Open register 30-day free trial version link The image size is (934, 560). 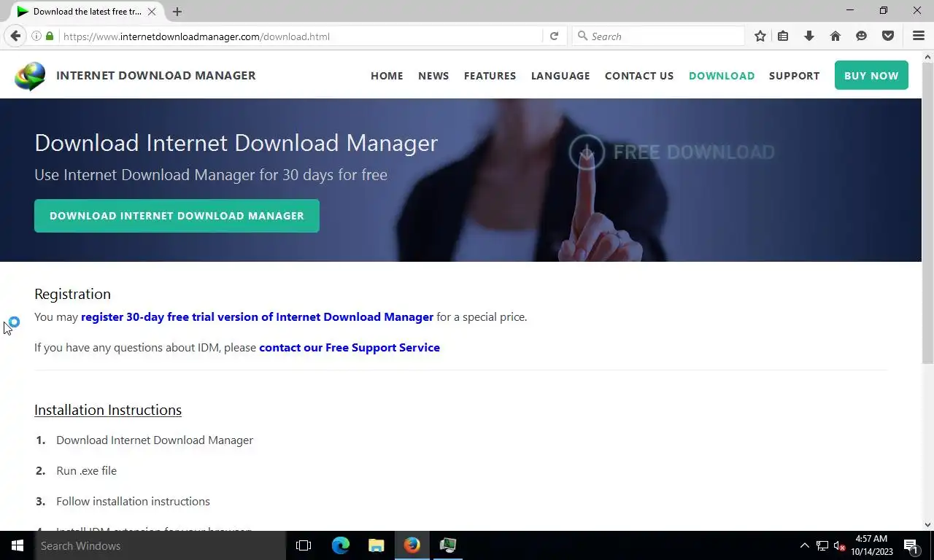click(257, 317)
